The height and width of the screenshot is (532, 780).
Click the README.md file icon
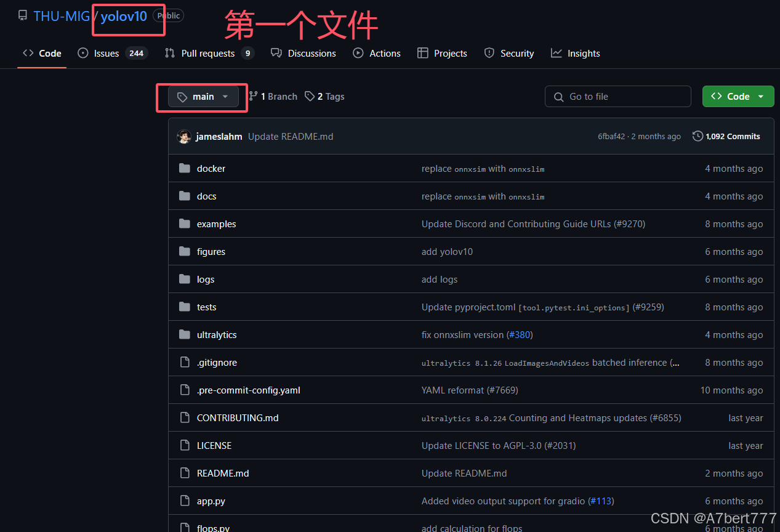pyautogui.click(x=184, y=473)
